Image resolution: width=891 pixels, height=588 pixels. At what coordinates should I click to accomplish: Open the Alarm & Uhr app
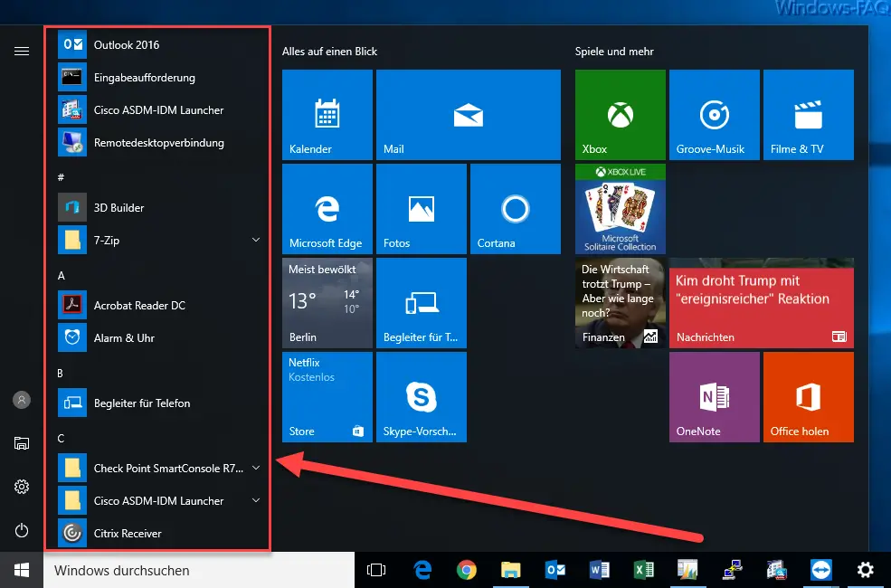point(127,337)
